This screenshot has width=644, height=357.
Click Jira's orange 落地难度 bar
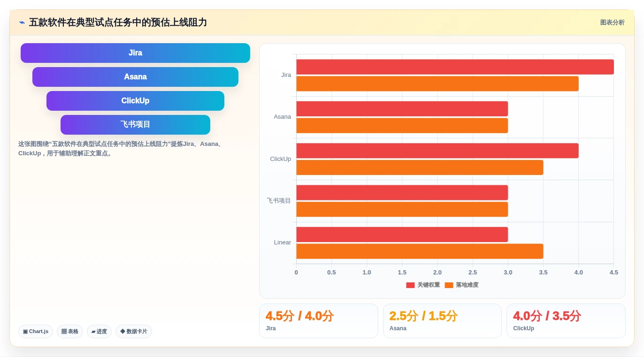tap(437, 84)
